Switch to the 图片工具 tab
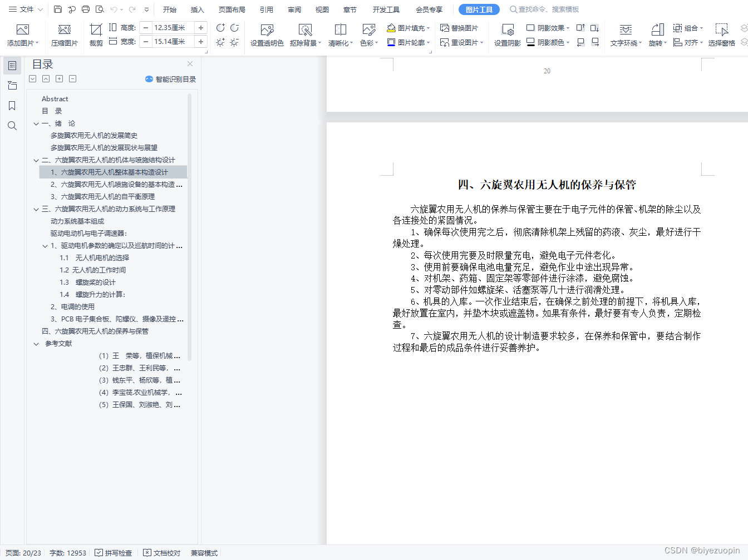The width and height of the screenshot is (748, 560). [x=479, y=9]
